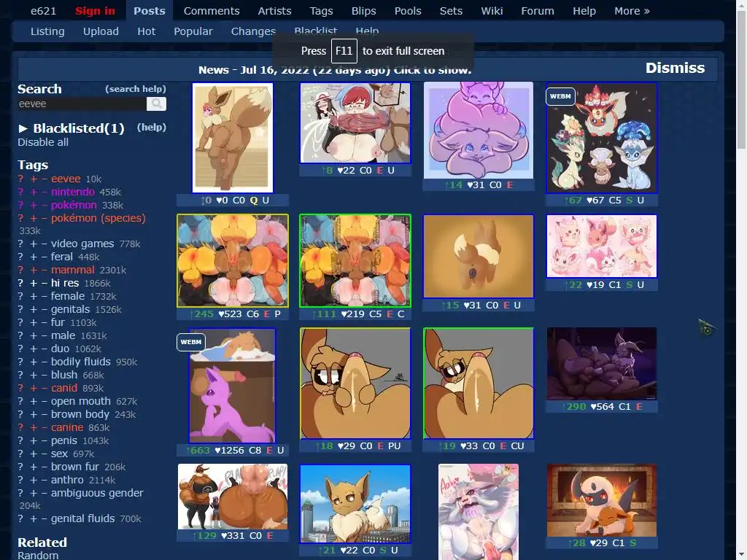Viewport: 747px width, 560px height.
Task: Click the '?' icon next to canine tag
Action: tap(20, 427)
